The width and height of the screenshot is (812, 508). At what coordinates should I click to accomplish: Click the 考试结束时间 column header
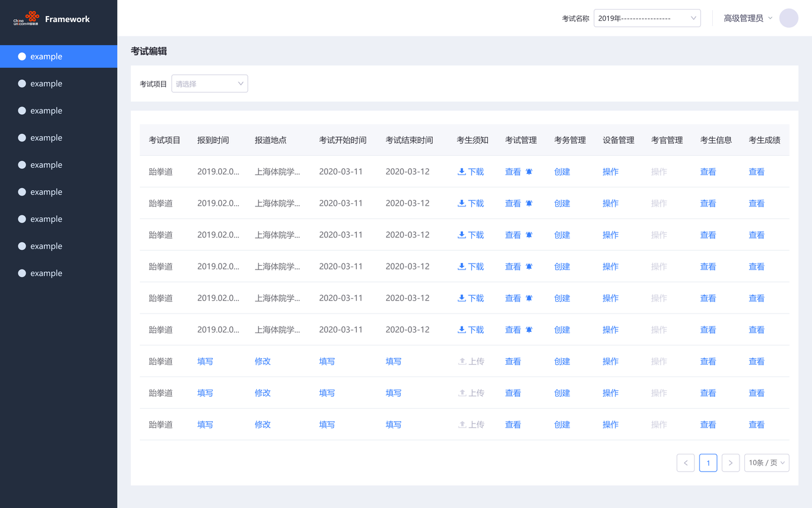410,140
